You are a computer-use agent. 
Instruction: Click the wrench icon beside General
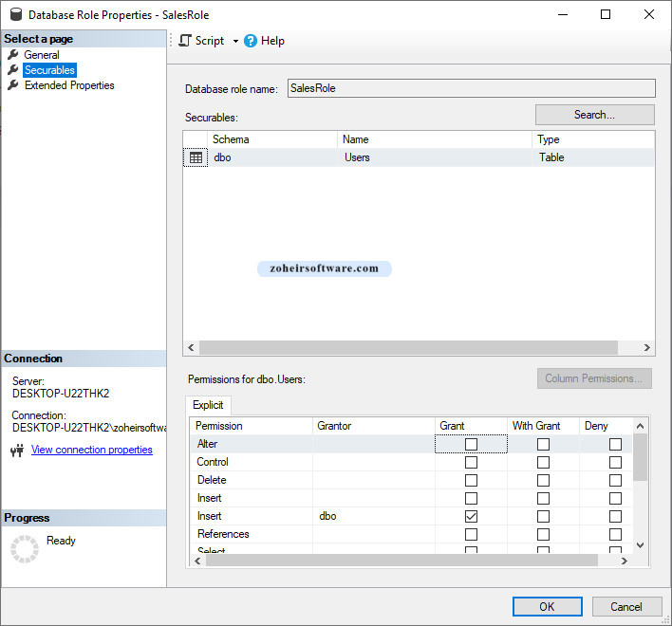pyautogui.click(x=13, y=55)
